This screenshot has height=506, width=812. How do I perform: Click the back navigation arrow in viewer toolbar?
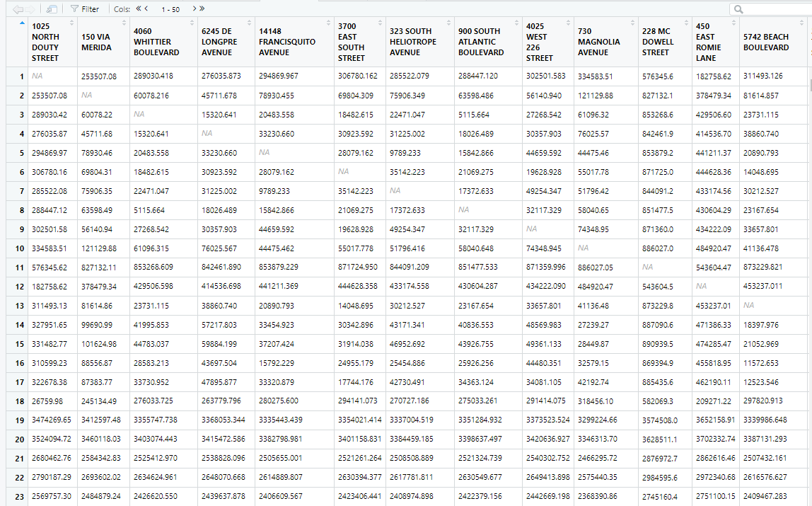(x=18, y=9)
